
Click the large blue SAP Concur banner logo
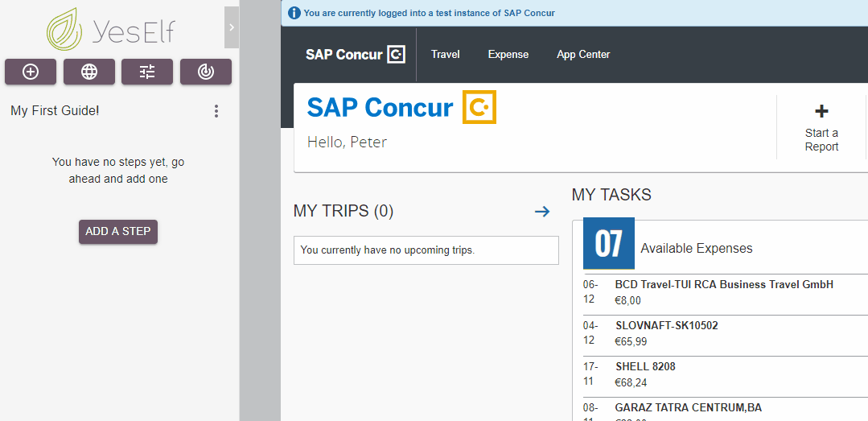click(402, 107)
